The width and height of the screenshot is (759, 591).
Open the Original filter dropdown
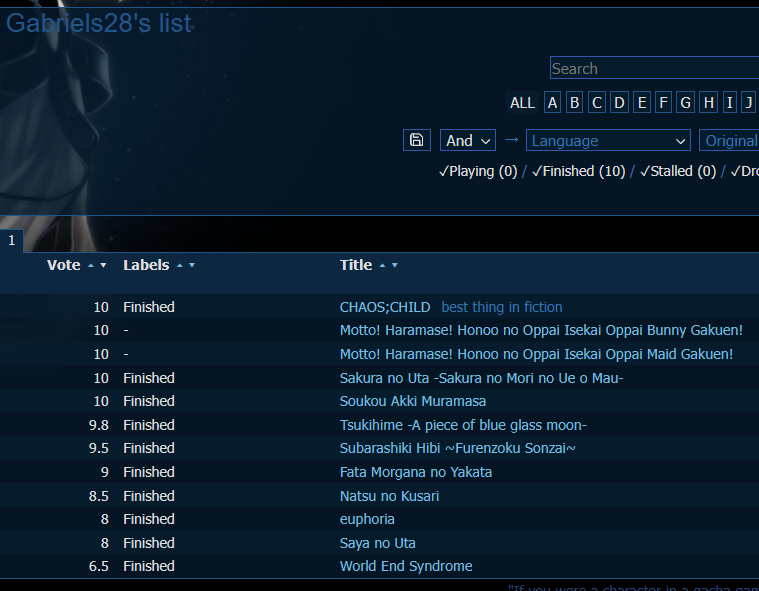(x=729, y=140)
